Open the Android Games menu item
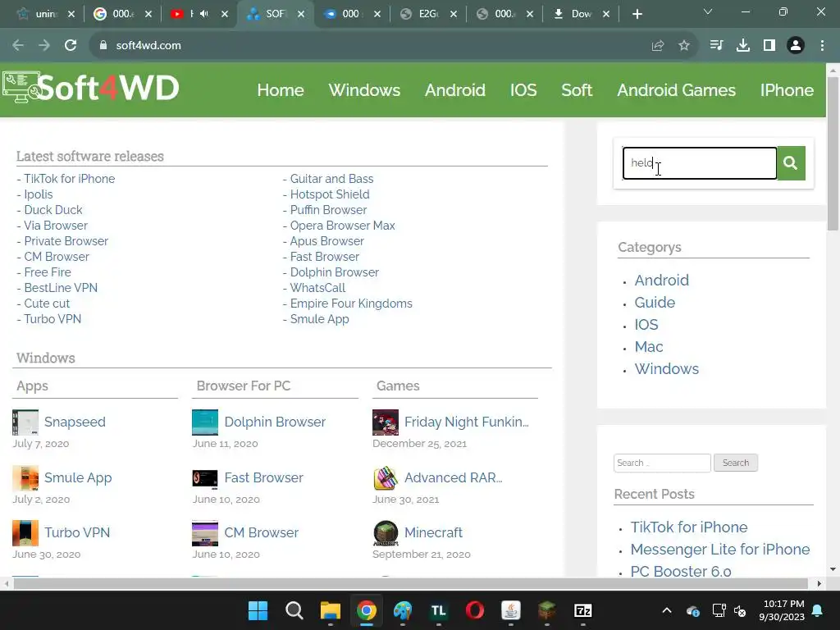 tap(676, 90)
